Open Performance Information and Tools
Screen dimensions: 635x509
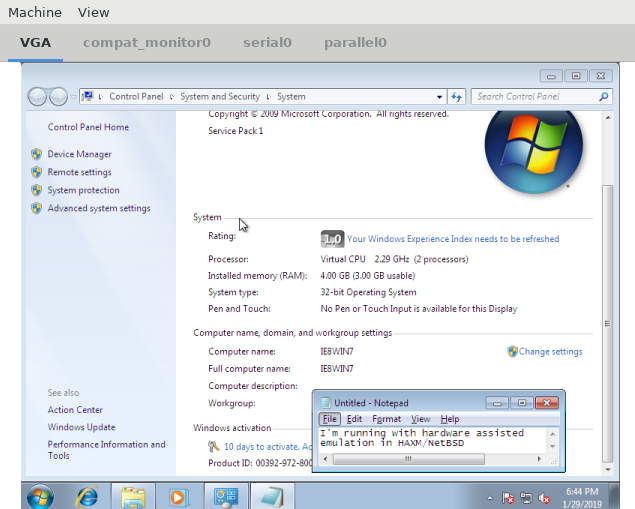pyautogui.click(x=106, y=450)
